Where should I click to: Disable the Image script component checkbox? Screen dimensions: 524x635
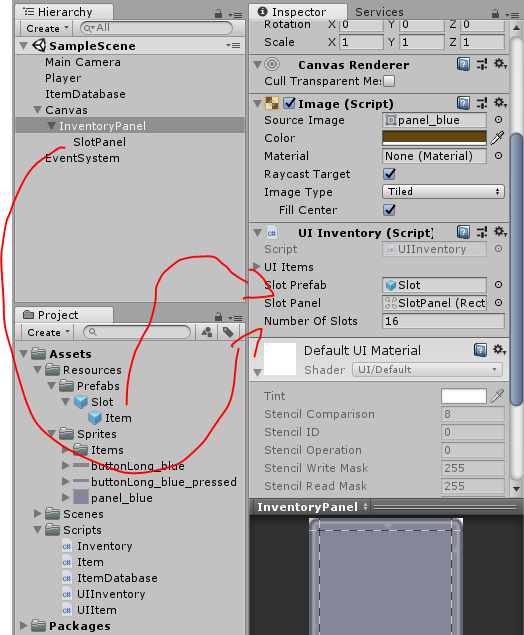pos(289,103)
